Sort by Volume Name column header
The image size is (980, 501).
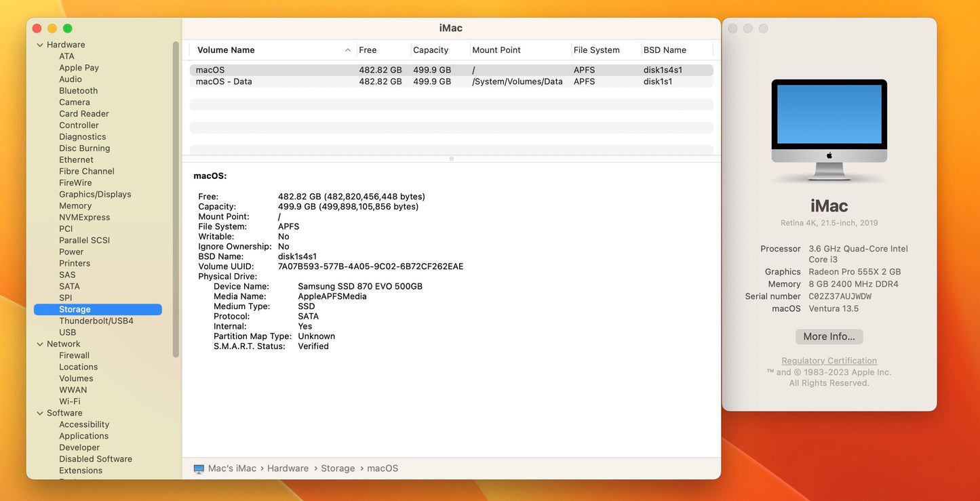click(271, 50)
